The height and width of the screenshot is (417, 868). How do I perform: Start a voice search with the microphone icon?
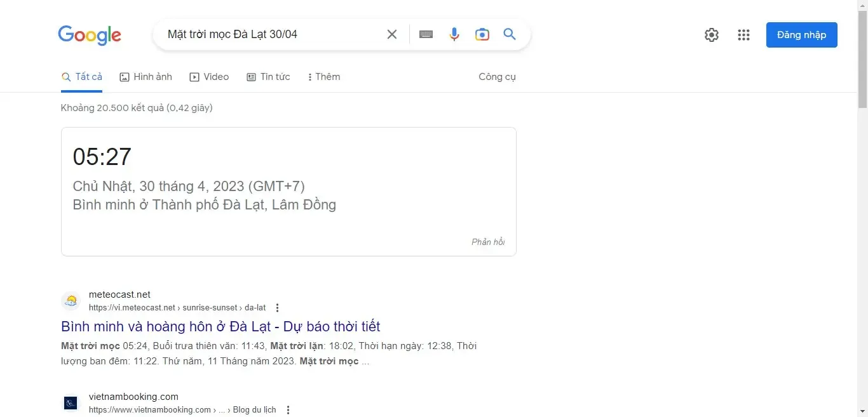coord(454,34)
